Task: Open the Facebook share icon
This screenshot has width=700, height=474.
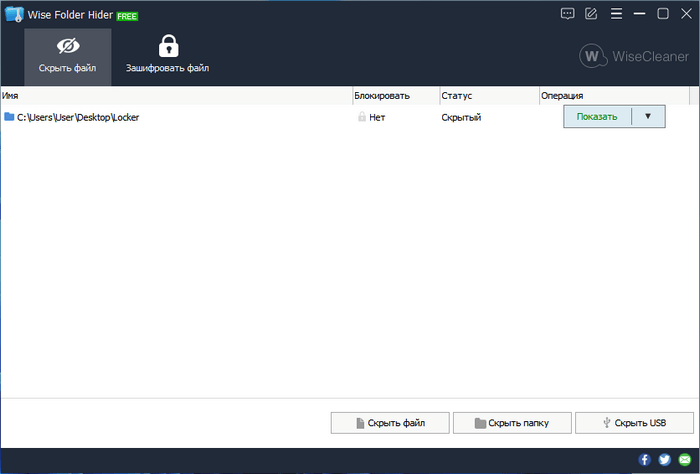Action: coord(644,459)
